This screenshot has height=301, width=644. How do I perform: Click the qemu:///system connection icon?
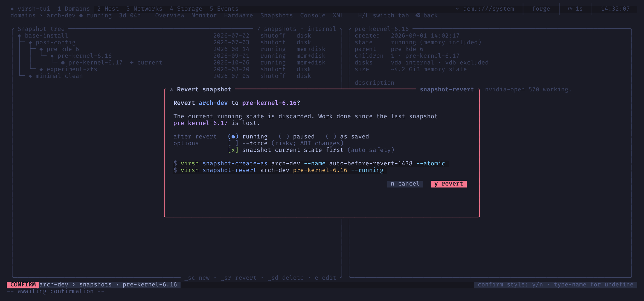coord(458,9)
